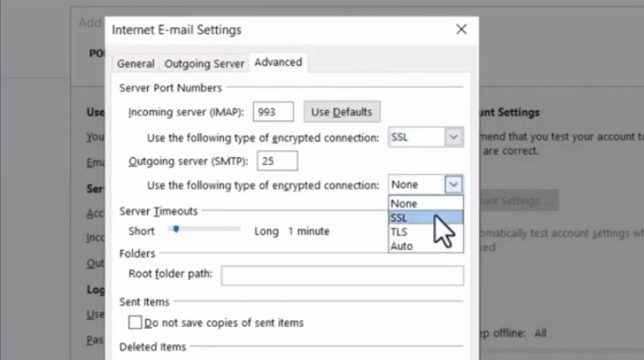Screen dimensions: 644x360
Task: Select the Advanced tab
Action: [277, 62]
